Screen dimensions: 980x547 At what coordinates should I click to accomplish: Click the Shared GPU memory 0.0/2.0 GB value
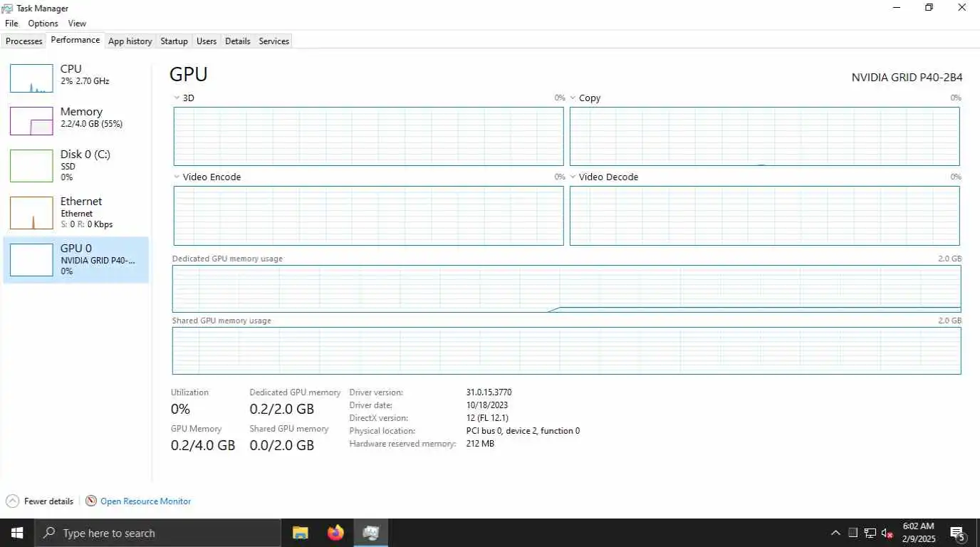click(281, 445)
